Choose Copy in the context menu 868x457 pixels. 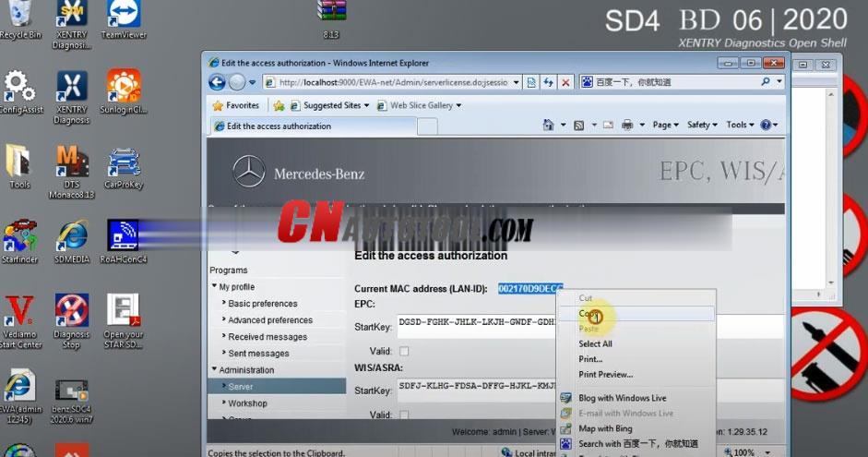pos(636,314)
